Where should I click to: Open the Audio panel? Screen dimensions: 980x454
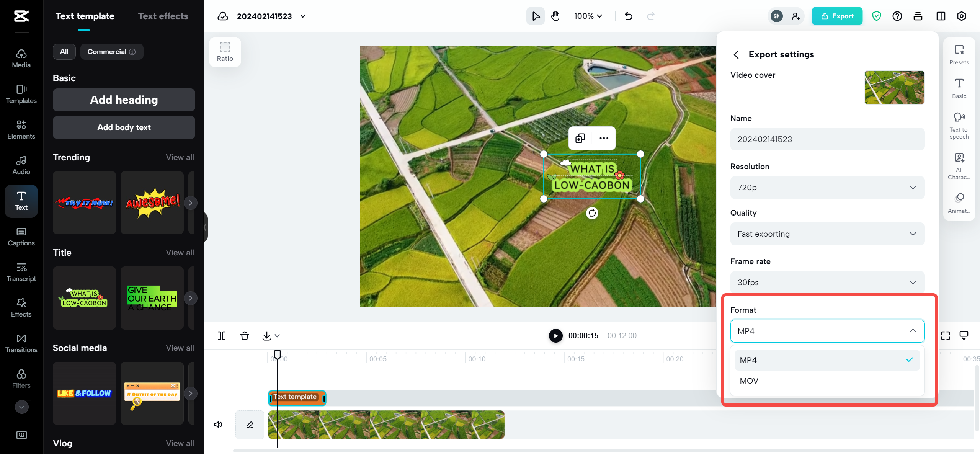(21, 165)
